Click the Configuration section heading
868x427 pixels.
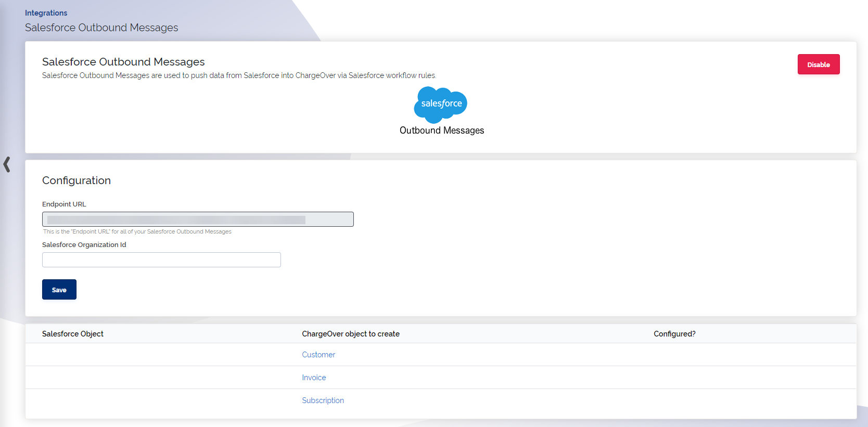76,180
